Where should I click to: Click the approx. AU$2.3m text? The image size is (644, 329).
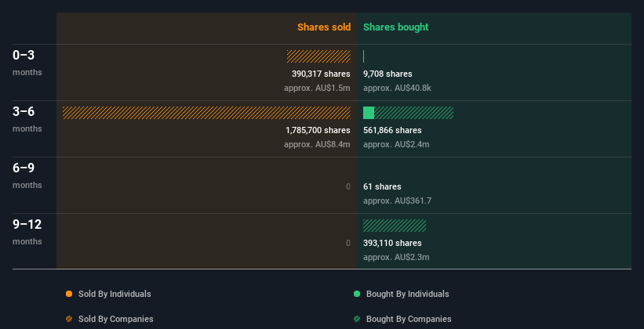396,257
